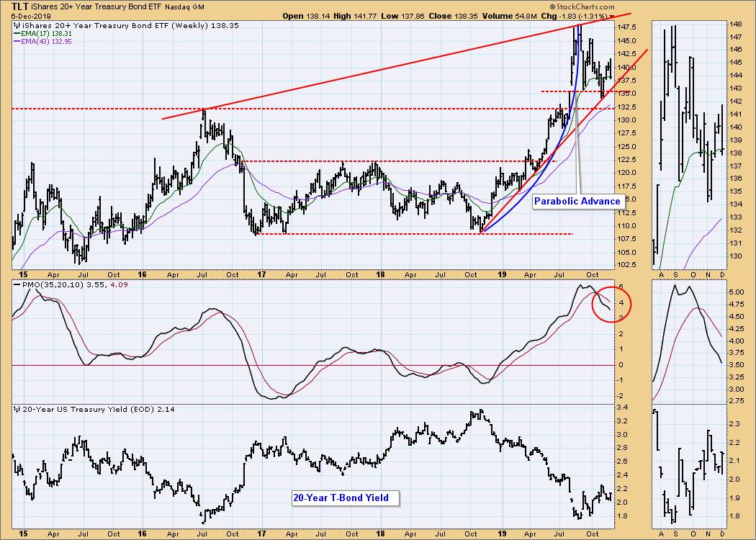756x540 pixels.
Task: Click the EMA(17) 138.31 legend text
Action: tap(45, 34)
